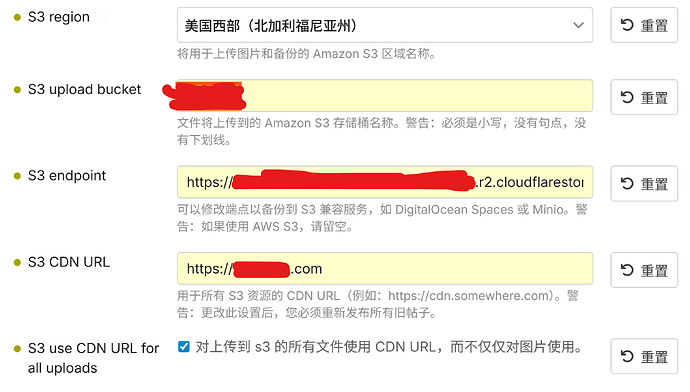This screenshot has width=690, height=392.
Task: Click the olive dot beside S3 endpoint
Action: tap(17, 176)
